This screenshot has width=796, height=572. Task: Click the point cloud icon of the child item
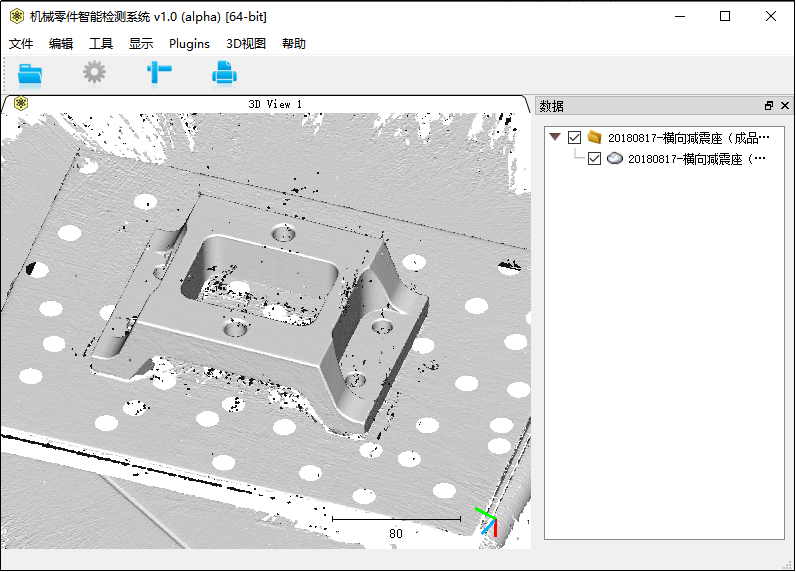(615, 158)
